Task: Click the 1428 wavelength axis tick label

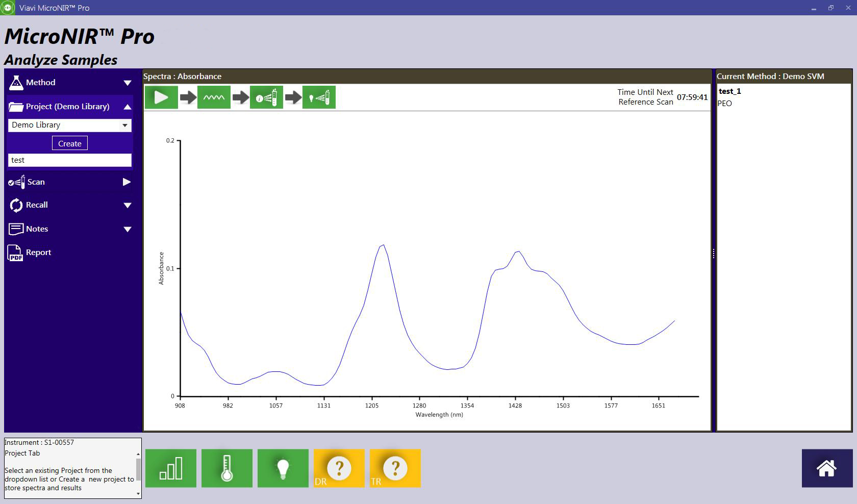Action: pyautogui.click(x=515, y=406)
